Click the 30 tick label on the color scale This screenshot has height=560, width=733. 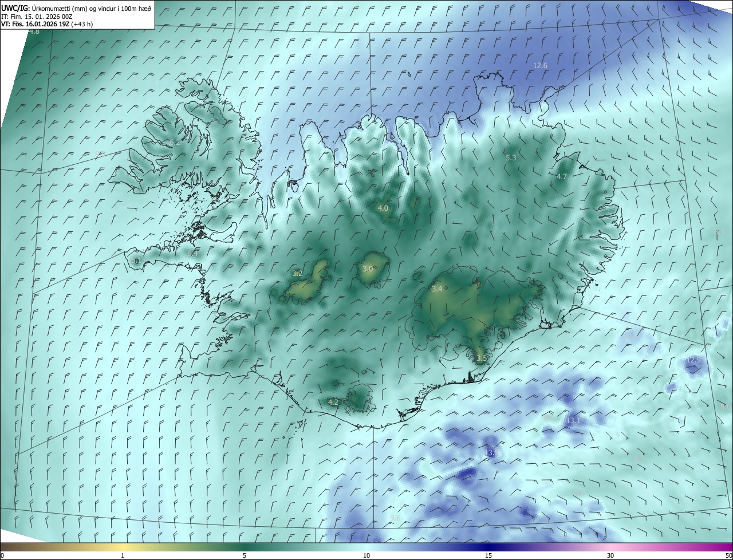610,556
